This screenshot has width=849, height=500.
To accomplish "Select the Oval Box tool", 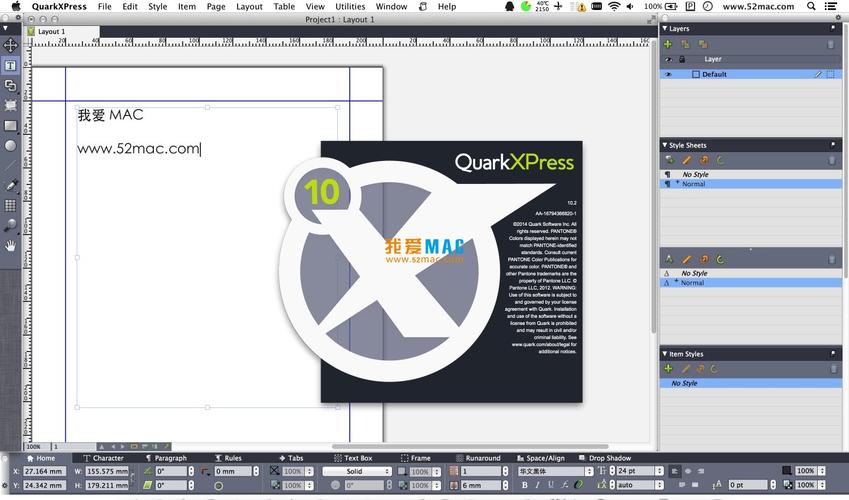I will 10,145.
